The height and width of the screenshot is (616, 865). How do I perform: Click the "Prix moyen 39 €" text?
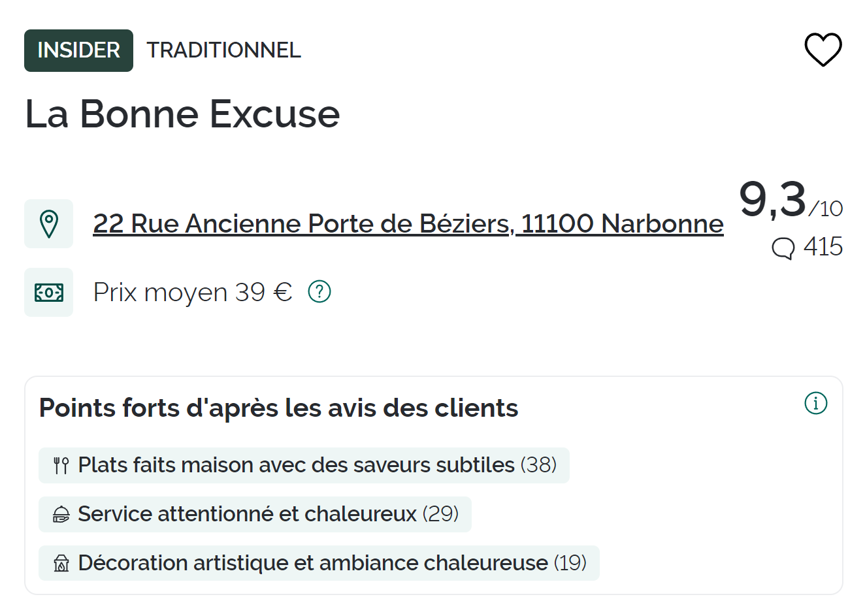[x=193, y=293]
